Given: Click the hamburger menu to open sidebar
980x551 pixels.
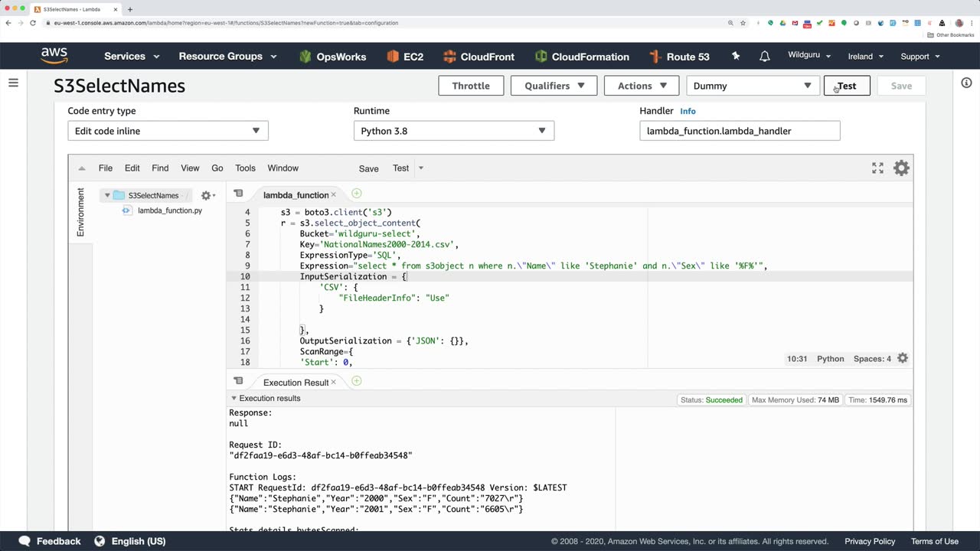Looking at the screenshot, I should [13, 83].
